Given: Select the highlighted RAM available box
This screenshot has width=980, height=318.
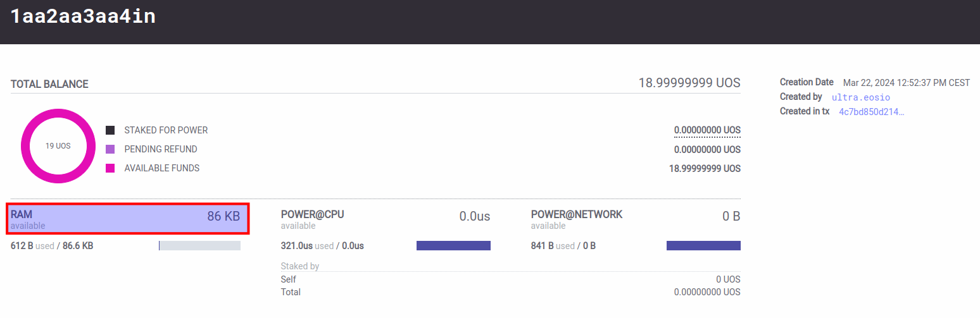Looking at the screenshot, I should click(128, 219).
